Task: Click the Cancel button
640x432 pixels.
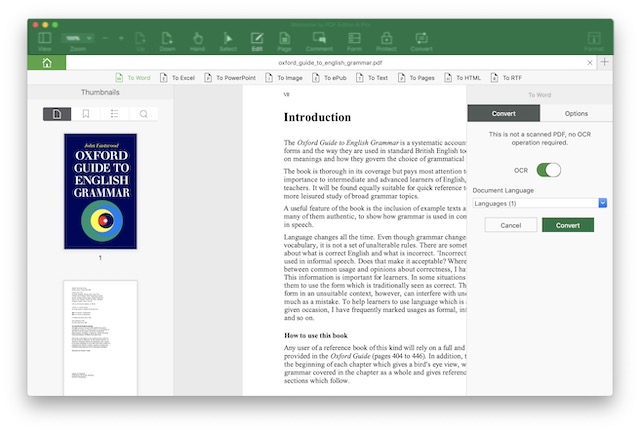Action: click(x=511, y=225)
